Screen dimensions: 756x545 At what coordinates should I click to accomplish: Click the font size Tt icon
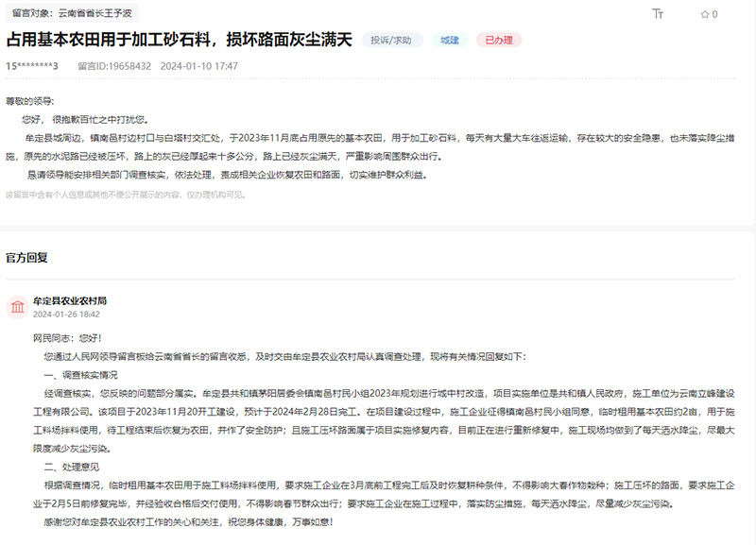pyautogui.click(x=658, y=13)
